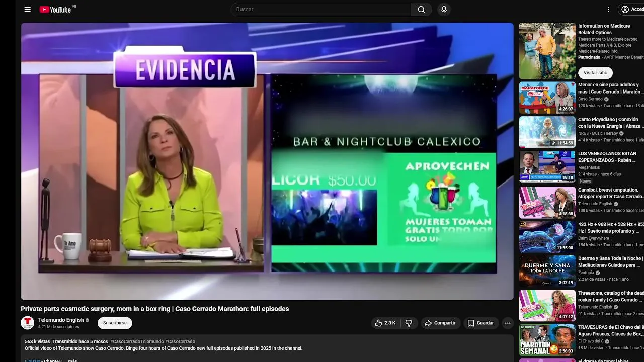Open 'TRAVESURAS de El Chavo' video thumbnail
644x362 pixels.
[x=547, y=340]
